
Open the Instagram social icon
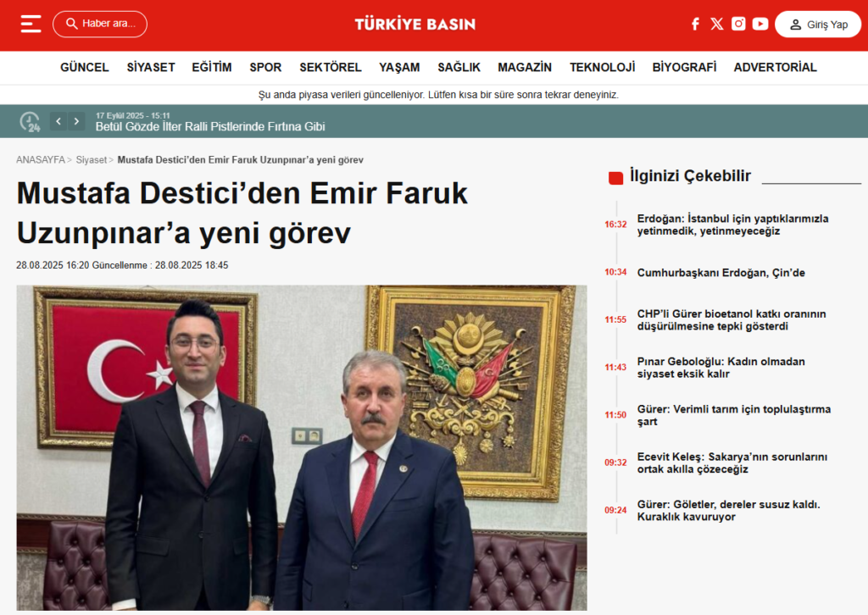pyautogui.click(x=738, y=24)
